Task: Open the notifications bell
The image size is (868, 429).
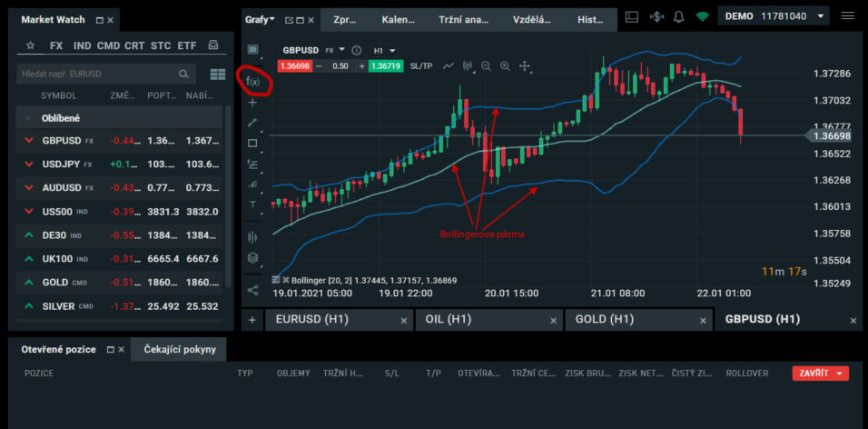Action: tap(681, 16)
